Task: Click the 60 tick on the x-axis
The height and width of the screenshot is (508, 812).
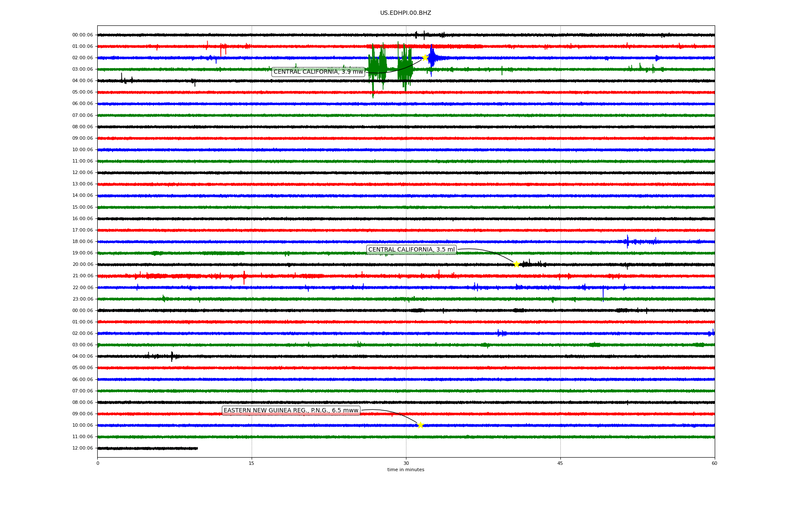Action: [x=714, y=463]
